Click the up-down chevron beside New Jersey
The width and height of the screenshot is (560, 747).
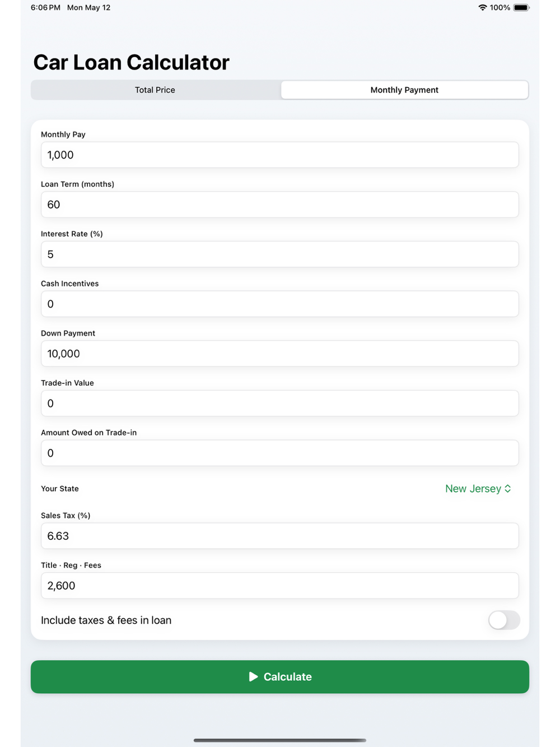tap(508, 489)
